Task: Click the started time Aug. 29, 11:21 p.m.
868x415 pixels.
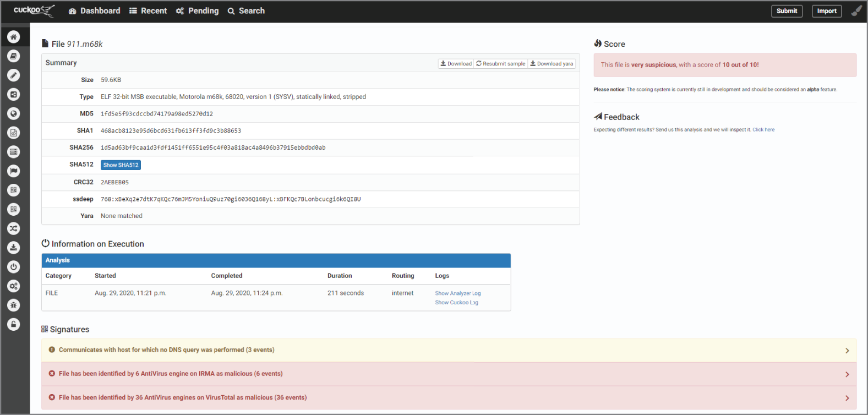Action: (x=130, y=293)
